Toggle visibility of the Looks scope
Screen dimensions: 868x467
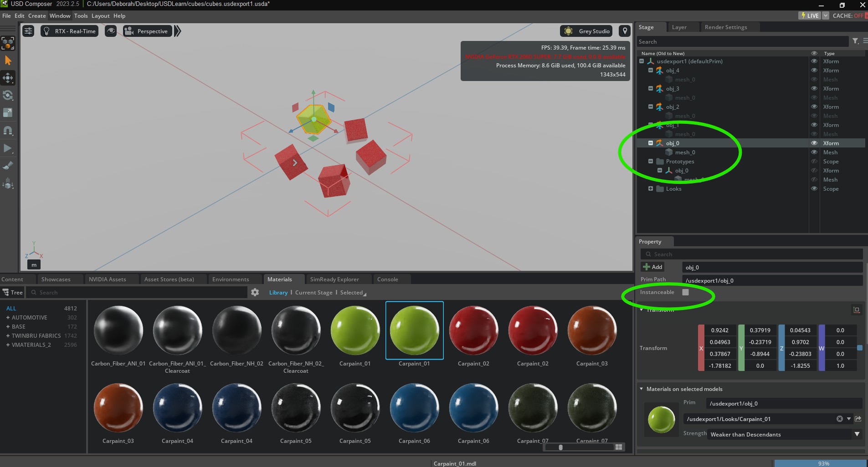[814, 189]
